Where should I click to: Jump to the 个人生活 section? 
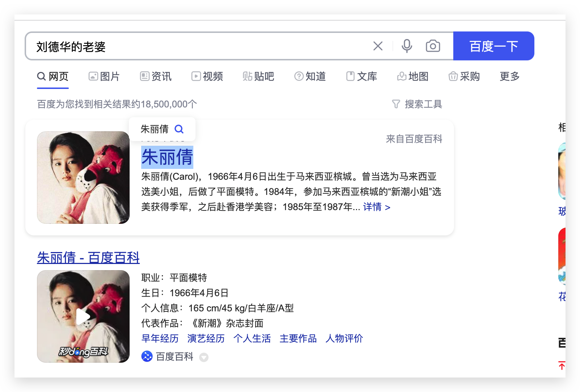click(x=252, y=338)
